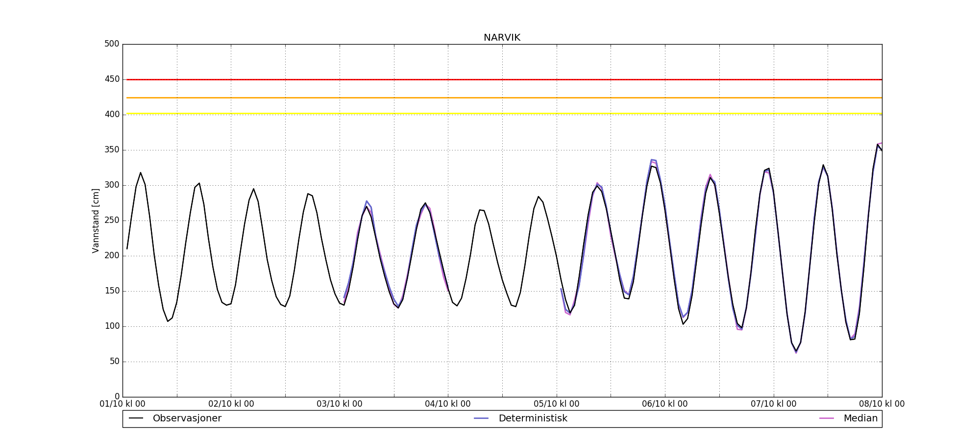Click the NARVIK chart title
Viewport: 980px width, 441px height.
tap(502, 38)
